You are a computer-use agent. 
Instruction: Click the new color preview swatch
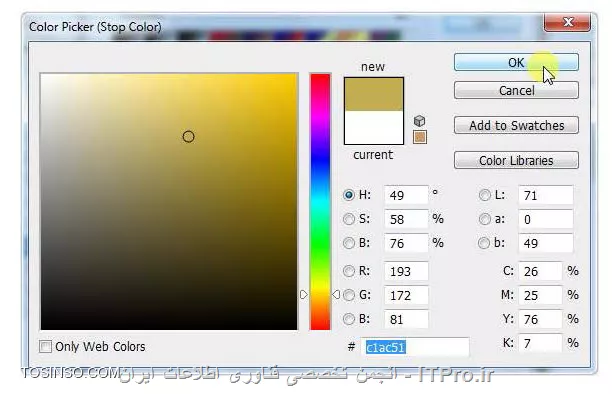coord(374,94)
